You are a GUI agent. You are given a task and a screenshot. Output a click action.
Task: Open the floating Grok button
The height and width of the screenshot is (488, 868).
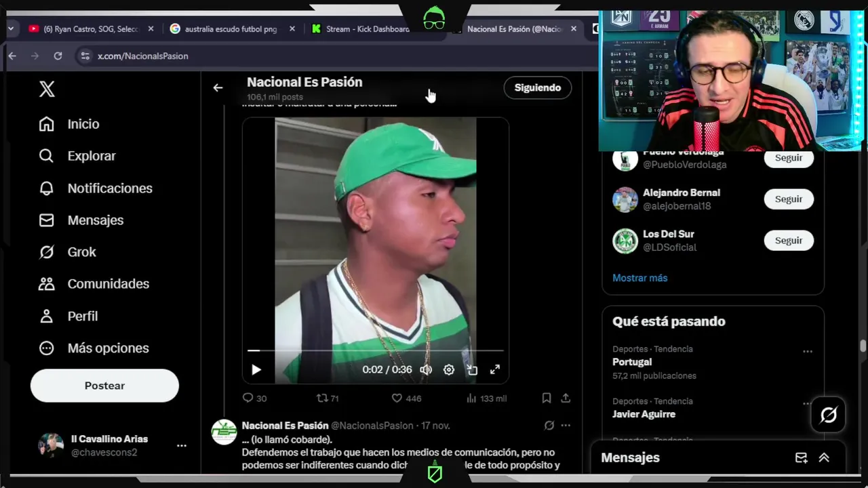click(828, 415)
